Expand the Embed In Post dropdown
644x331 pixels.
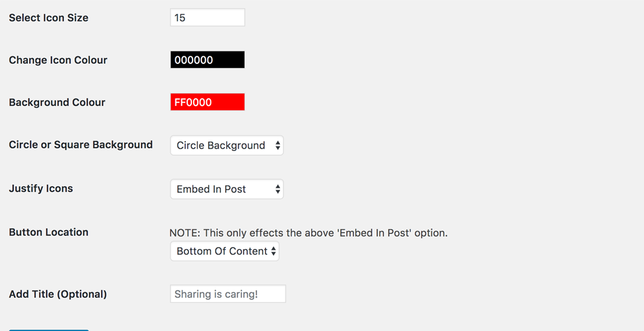pyautogui.click(x=227, y=189)
